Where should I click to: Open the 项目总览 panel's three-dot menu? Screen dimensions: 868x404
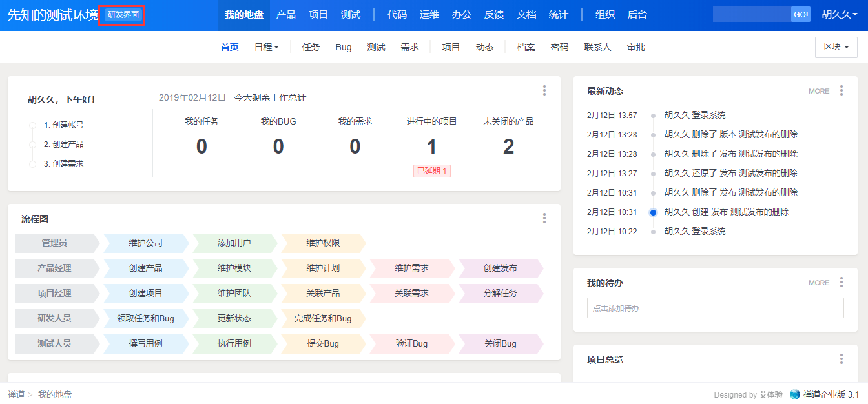[x=841, y=359]
